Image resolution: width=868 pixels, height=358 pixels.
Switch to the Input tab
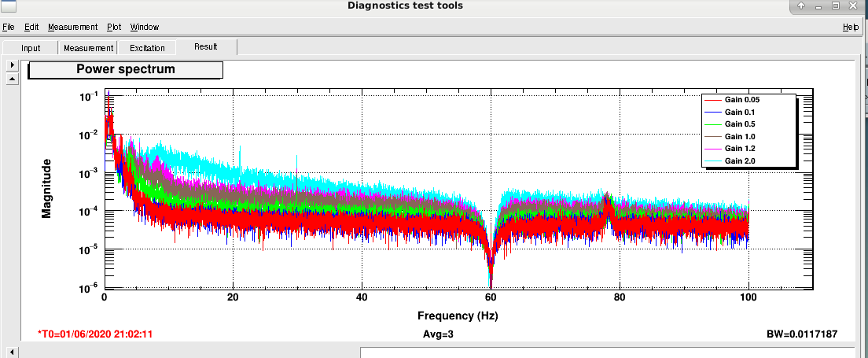[x=31, y=48]
